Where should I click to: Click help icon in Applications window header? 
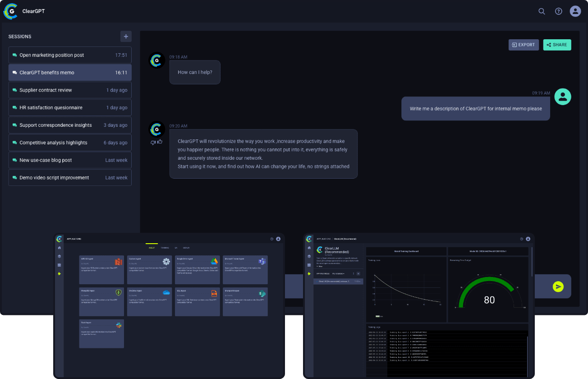[272, 239]
